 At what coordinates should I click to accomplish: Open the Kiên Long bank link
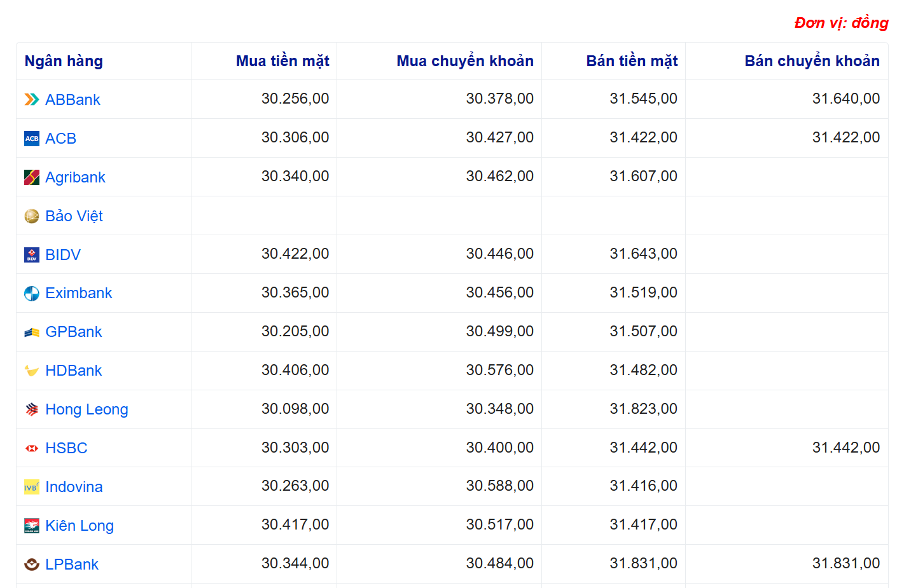[80, 526]
